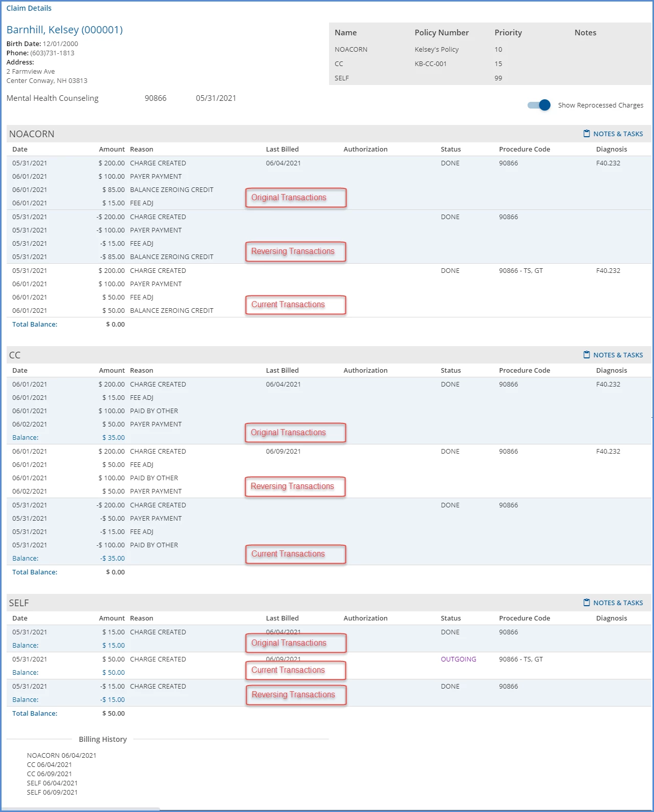Click the OUTGOING status in SELF section
This screenshot has width=654, height=812.
(x=459, y=659)
